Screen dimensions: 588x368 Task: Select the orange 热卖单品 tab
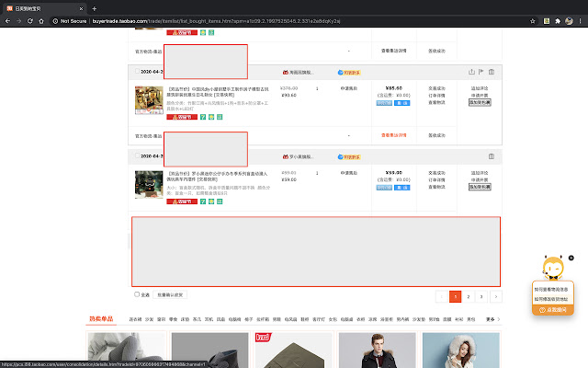point(101,319)
